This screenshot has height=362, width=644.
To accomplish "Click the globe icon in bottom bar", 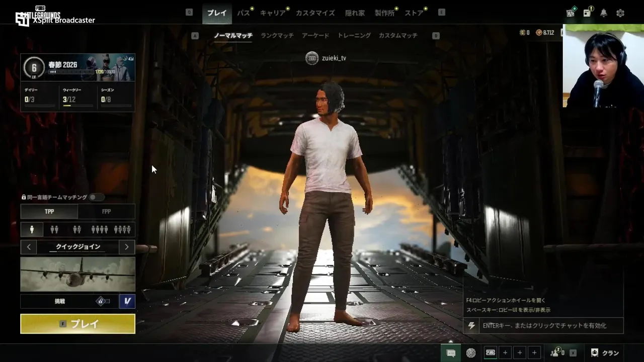I will coord(471,353).
